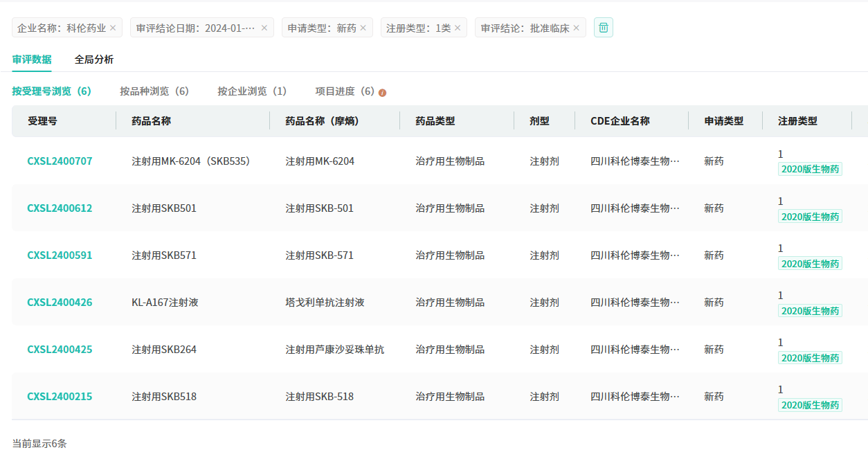The height and width of the screenshot is (459, 868).
Task: Click the 2020版生物药 tag in the CXSL2400425 row
Action: (810, 358)
